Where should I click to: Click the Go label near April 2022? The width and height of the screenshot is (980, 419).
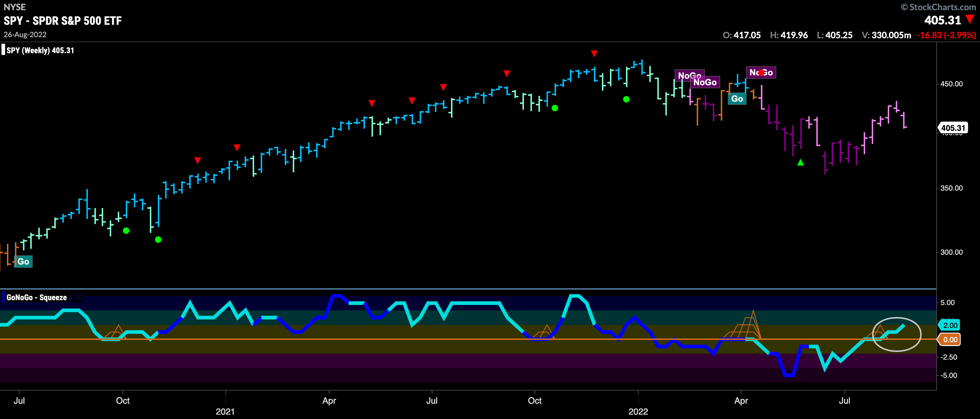click(x=737, y=99)
